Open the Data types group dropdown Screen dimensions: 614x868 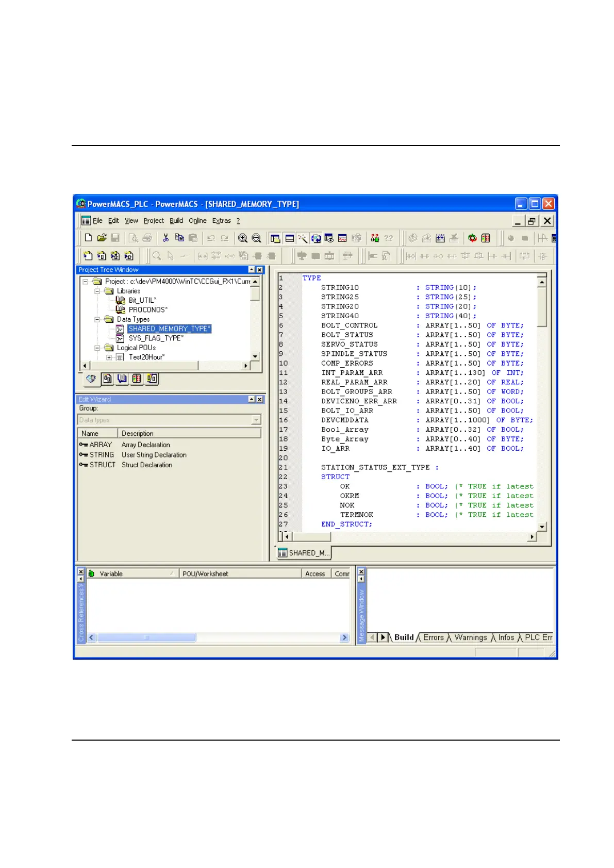(256, 420)
